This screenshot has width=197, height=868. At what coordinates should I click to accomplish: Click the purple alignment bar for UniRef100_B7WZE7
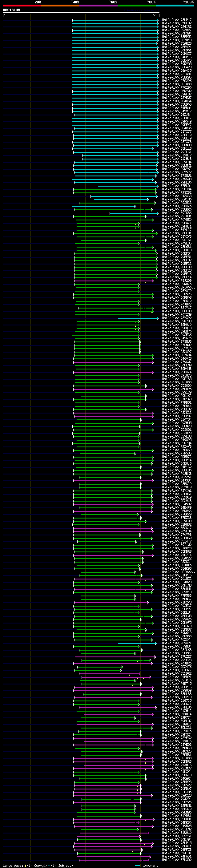click(115, 656)
